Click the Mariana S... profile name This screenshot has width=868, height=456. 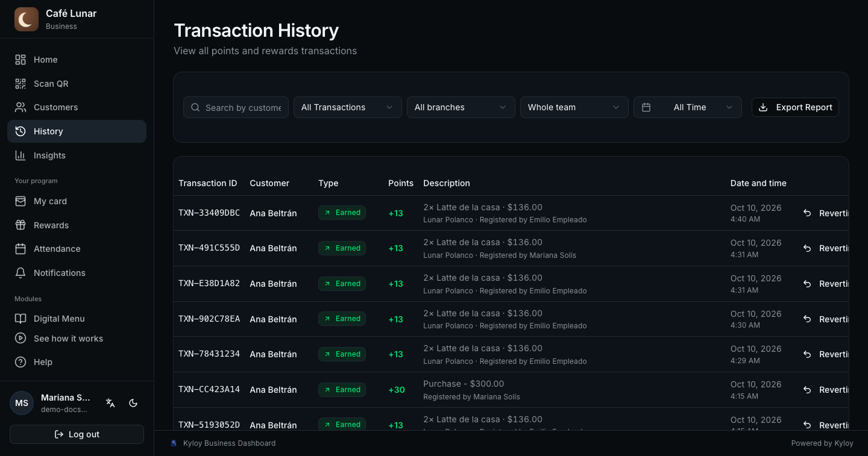point(66,398)
